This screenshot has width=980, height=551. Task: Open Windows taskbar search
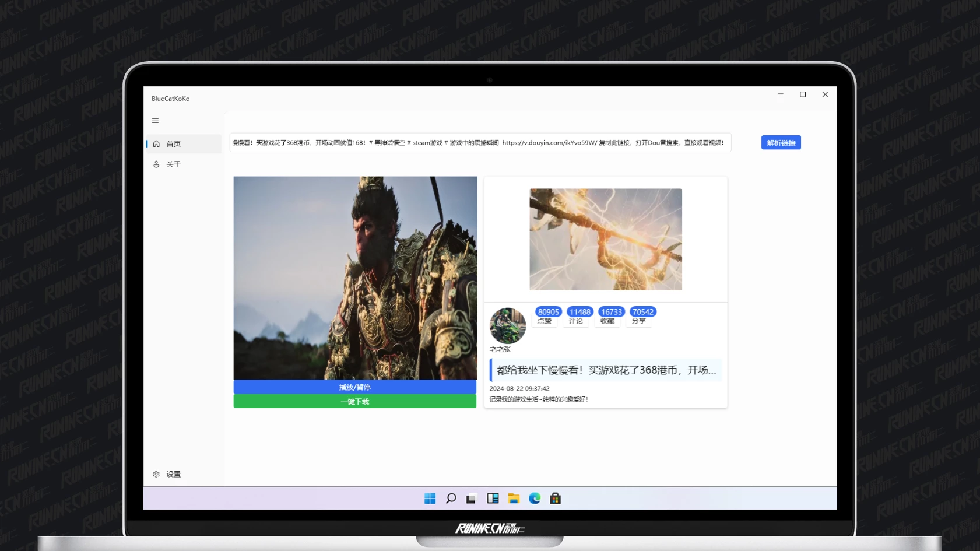[451, 499]
